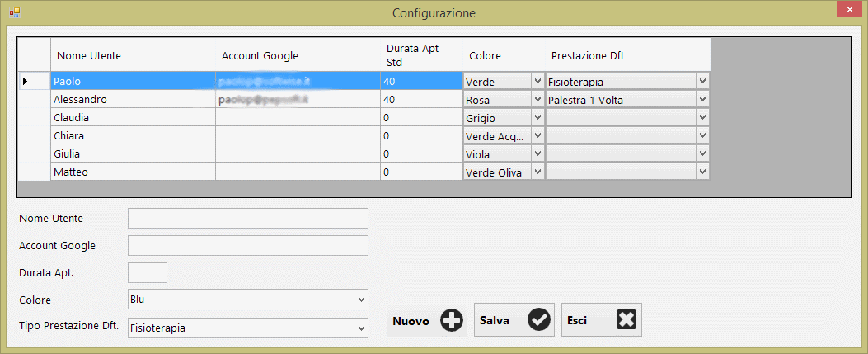Click the Durata cell for Chiara
This screenshot has width=868, height=354.
pyautogui.click(x=420, y=135)
